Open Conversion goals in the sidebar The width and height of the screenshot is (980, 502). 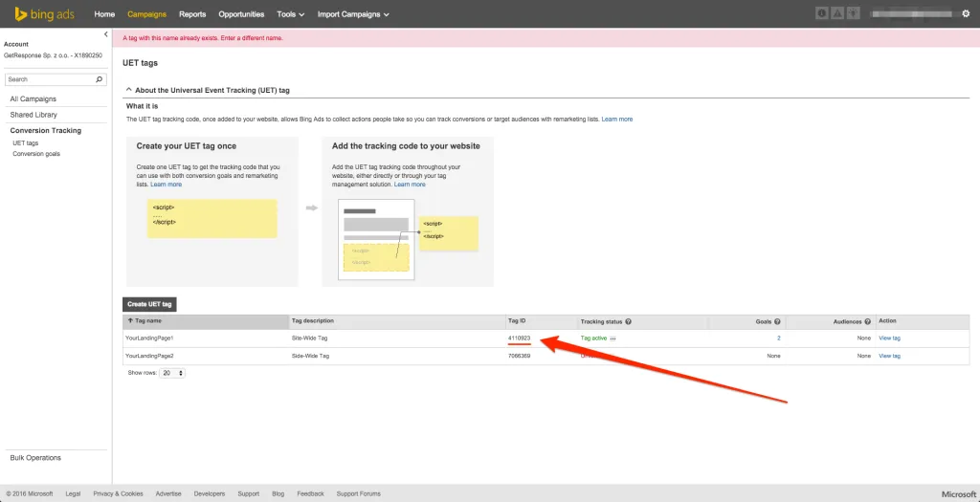click(x=36, y=154)
